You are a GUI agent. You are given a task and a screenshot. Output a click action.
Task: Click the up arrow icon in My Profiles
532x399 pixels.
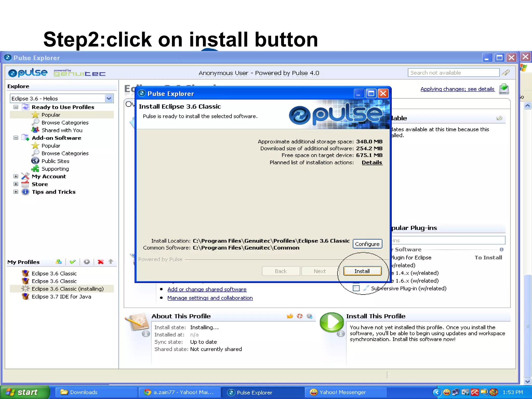point(111,262)
